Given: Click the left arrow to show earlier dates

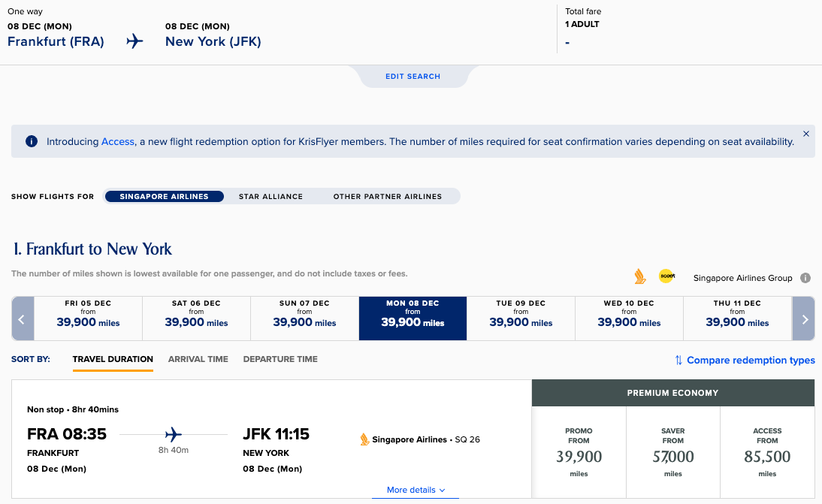Looking at the screenshot, I should pos(23,318).
